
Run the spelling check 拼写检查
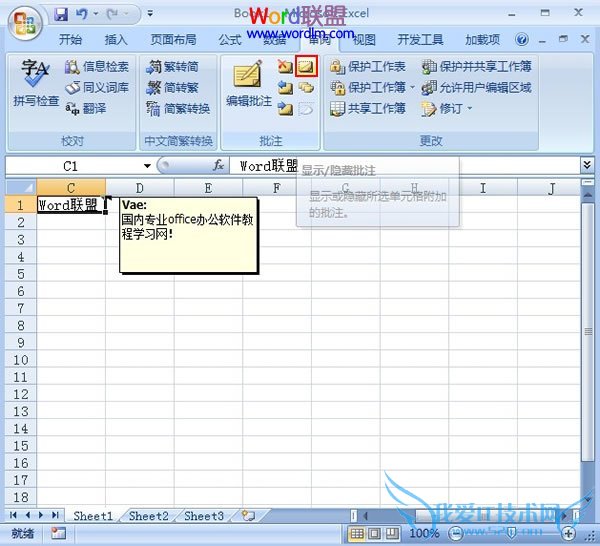[x=36, y=83]
